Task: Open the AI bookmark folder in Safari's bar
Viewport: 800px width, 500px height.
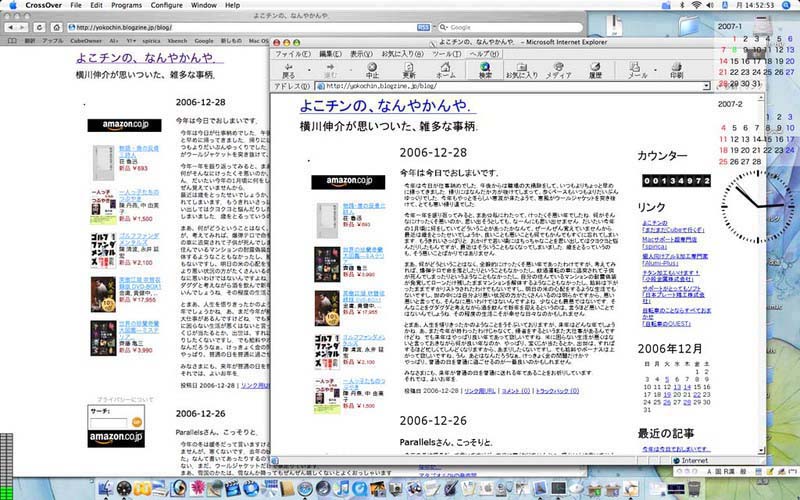Action: (x=113, y=41)
